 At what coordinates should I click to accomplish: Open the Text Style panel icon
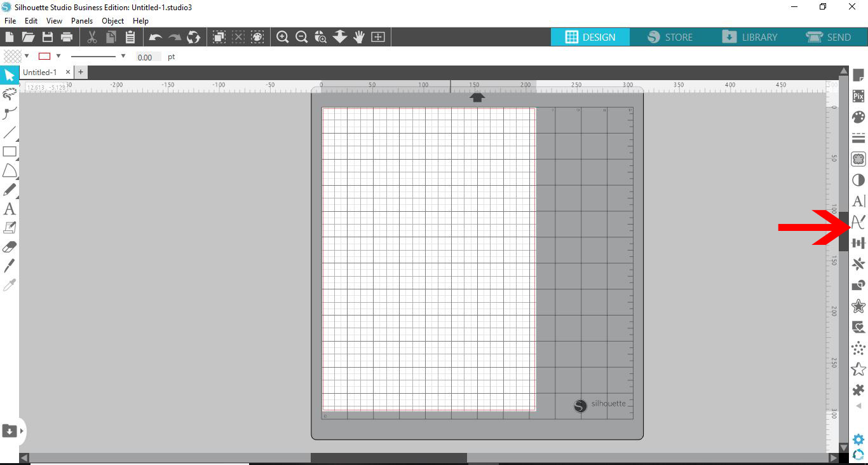(x=858, y=201)
